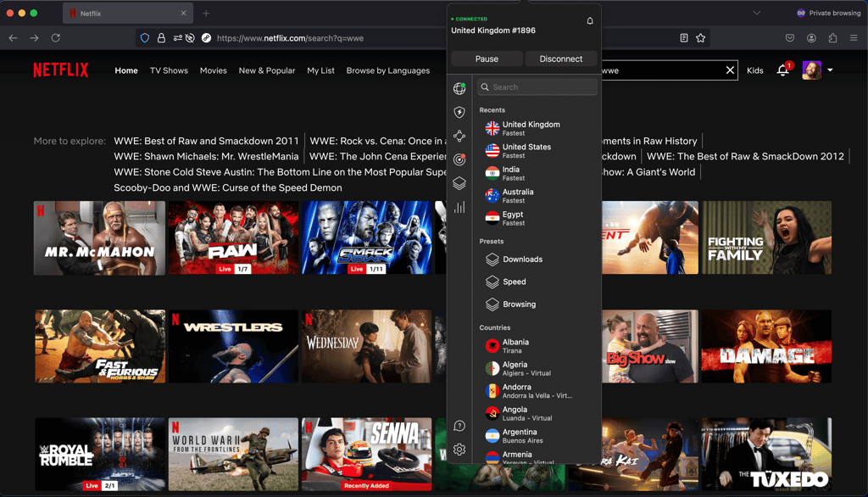This screenshot has height=497, width=868.
Task: Explore WWE: Shawn Michaels: Mr. WrestleMania
Action: (206, 156)
